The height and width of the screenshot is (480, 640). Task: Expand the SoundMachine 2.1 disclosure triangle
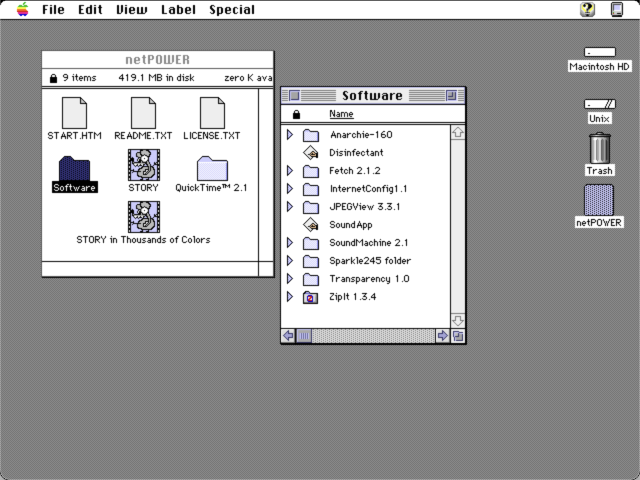pos(290,242)
